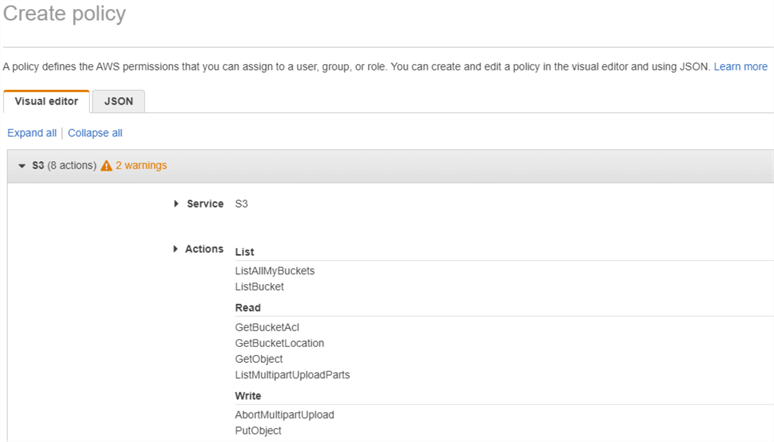Open the Learn more link
Screen dimensions: 774x442
740,66
